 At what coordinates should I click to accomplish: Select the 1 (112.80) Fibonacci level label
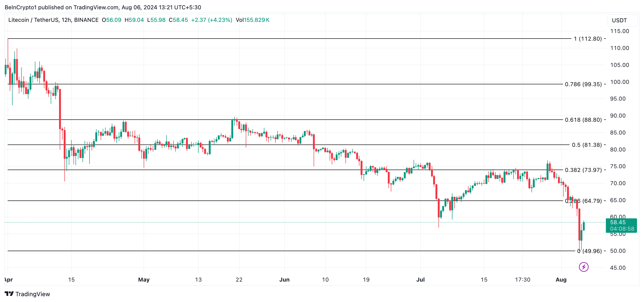tap(588, 39)
